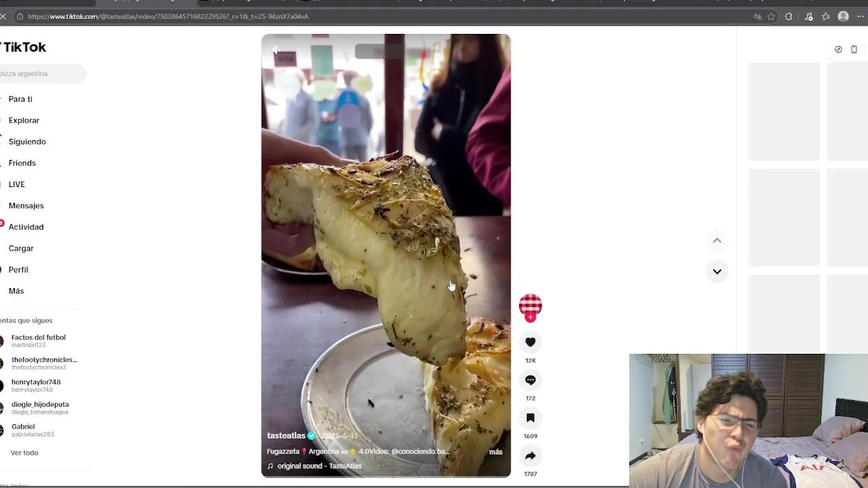Expand the Más menu in the sidebar
This screenshot has height=488, width=868.
coord(16,291)
